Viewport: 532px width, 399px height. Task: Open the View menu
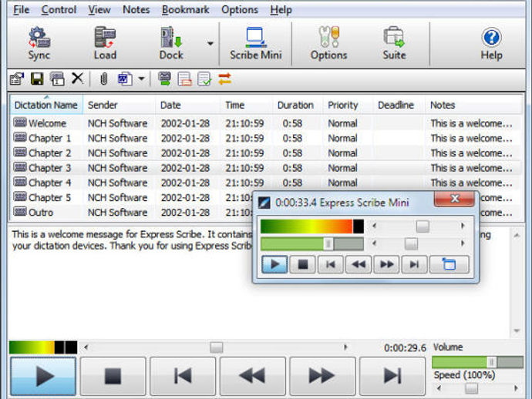99,10
